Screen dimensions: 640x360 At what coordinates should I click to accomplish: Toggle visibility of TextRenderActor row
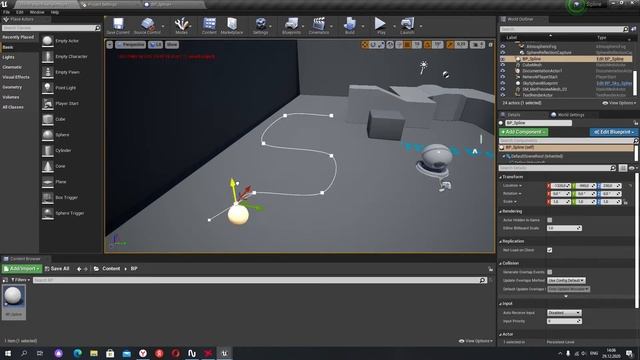[503, 95]
